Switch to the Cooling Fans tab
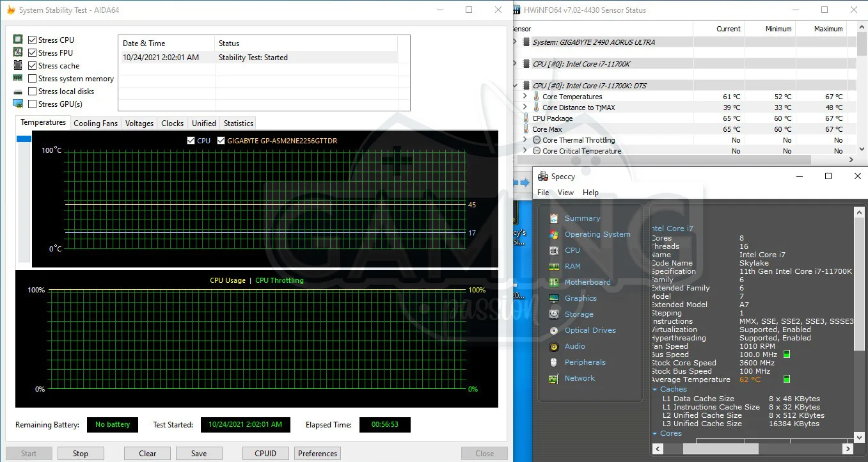Image resolution: width=868 pixels, height=462 pixels. (x=96, y=123)
